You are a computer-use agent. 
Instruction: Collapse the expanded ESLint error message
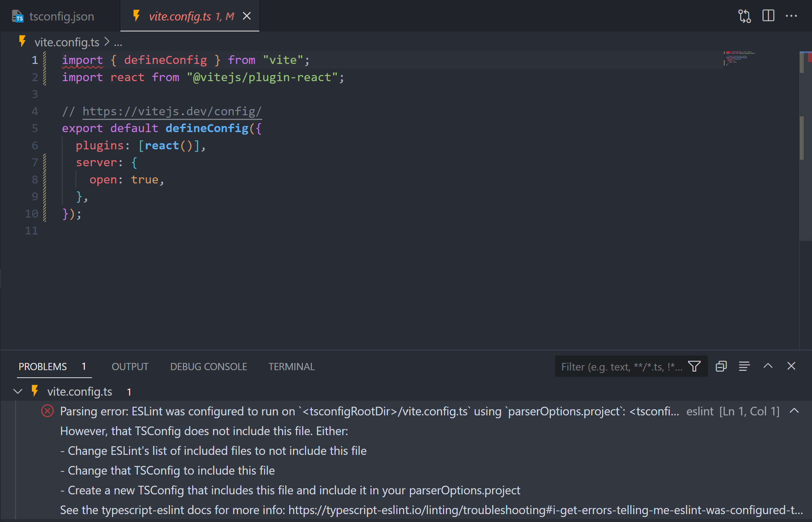(794, 411)
